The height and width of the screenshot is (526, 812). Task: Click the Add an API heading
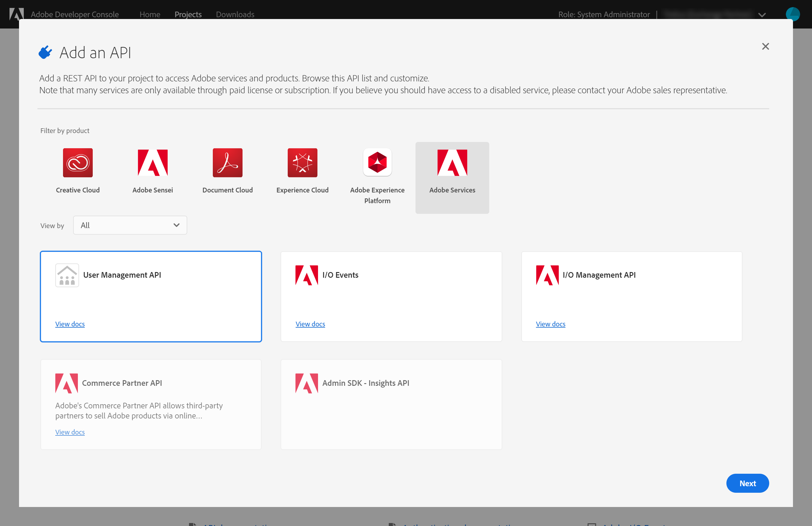(95, 53)
